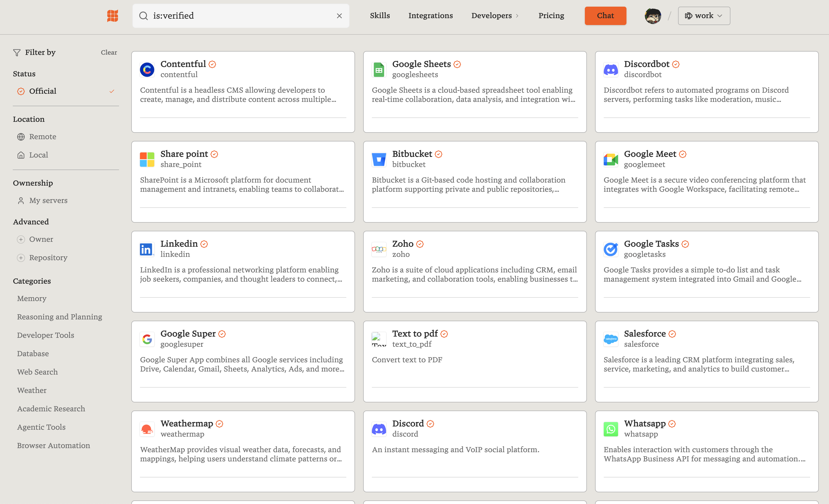Screen dimensions: 829x504
Task: Open the Linkedin card title
Action: (x=179, y=244)
